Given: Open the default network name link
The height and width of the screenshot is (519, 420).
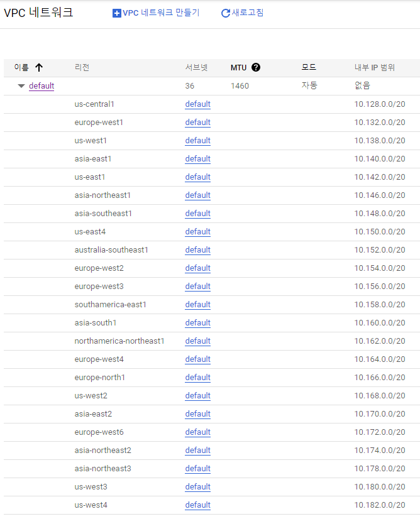Looking at the screenshot, I should click(41, 85).
